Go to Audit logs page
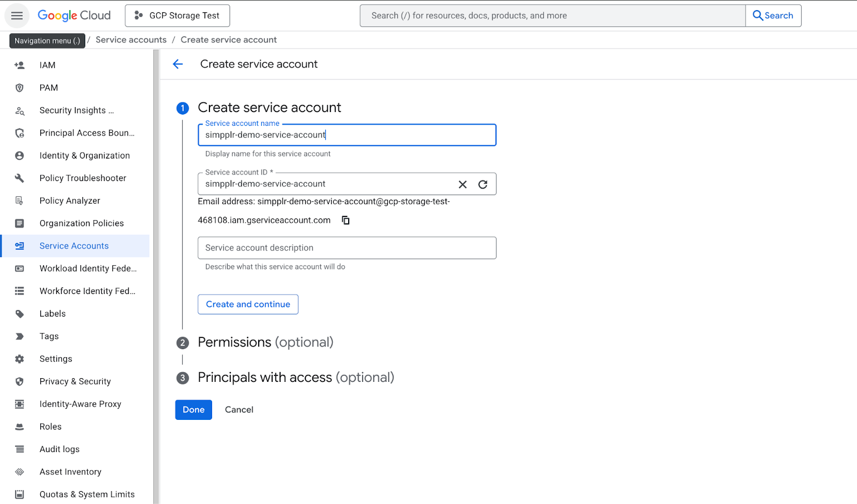857x504 pixels. [x=59, y=449]
